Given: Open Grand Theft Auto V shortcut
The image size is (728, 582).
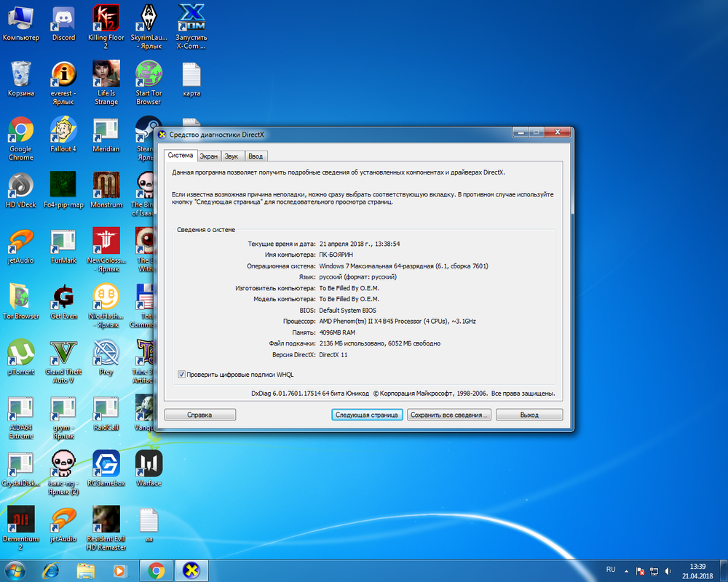Looking at the screenshot, I should (63, 361).
